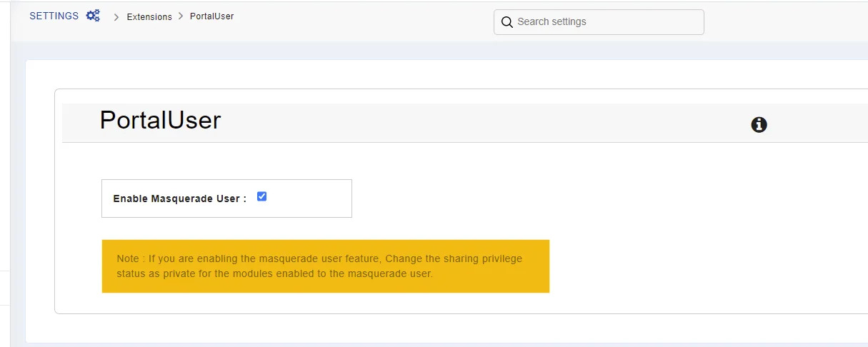
Task: Click the left sidebar strip
Action: [x=5, y=178]
